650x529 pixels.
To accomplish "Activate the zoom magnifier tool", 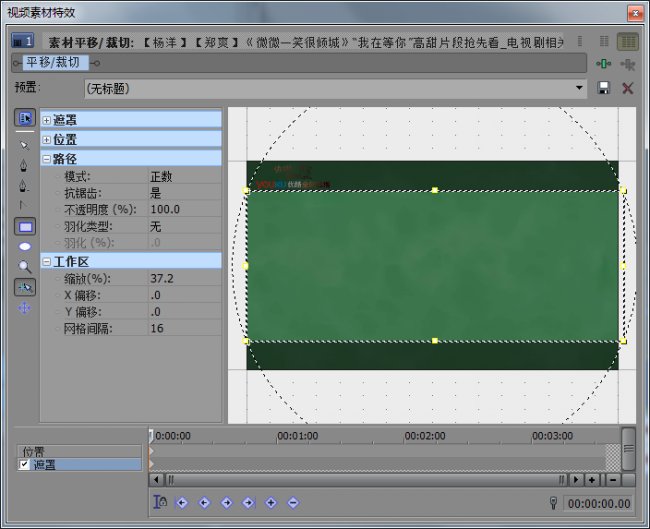I will (25, 267).
